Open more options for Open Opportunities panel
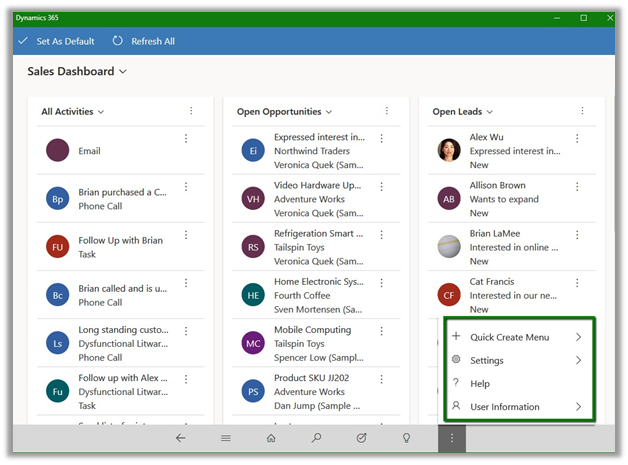The image size is (628, 465). 387,112
